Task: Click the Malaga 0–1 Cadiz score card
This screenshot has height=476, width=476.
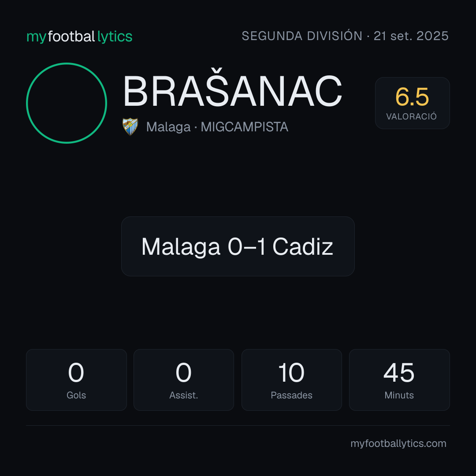Action: pyautogui.click(x=238, y=246)
